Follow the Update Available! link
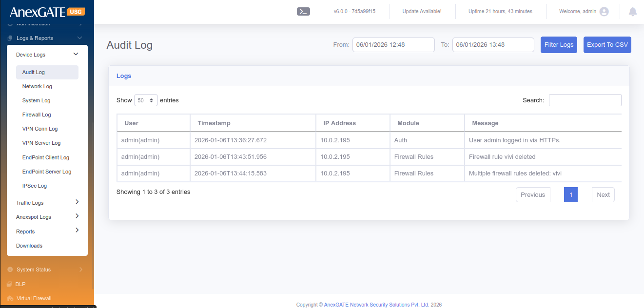 tap(422, 11)
